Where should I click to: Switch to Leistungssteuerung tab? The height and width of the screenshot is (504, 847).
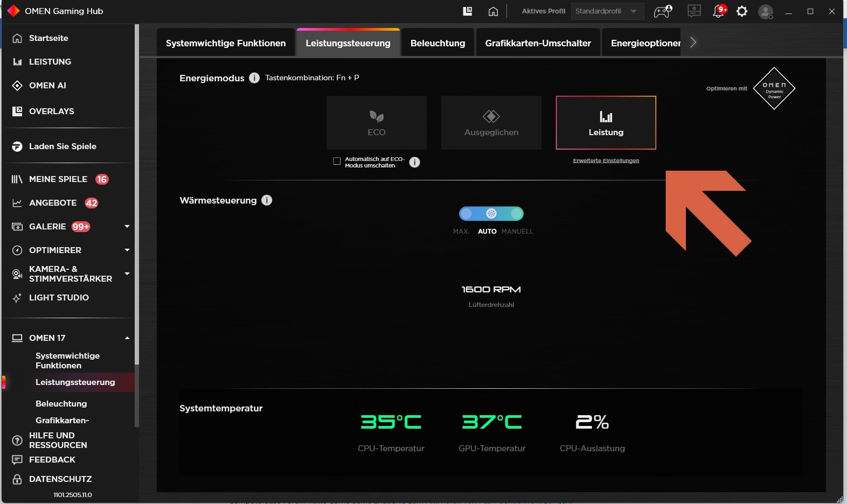click(348, 43)
